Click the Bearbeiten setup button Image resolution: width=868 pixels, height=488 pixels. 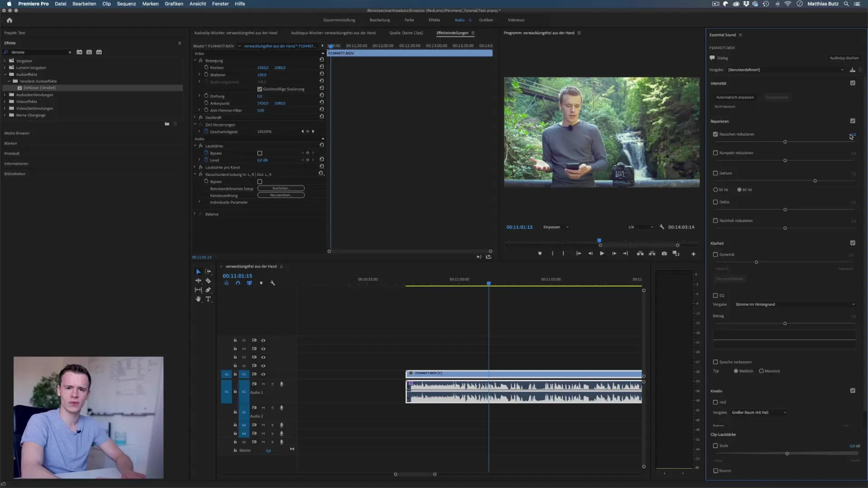(281, 188)
